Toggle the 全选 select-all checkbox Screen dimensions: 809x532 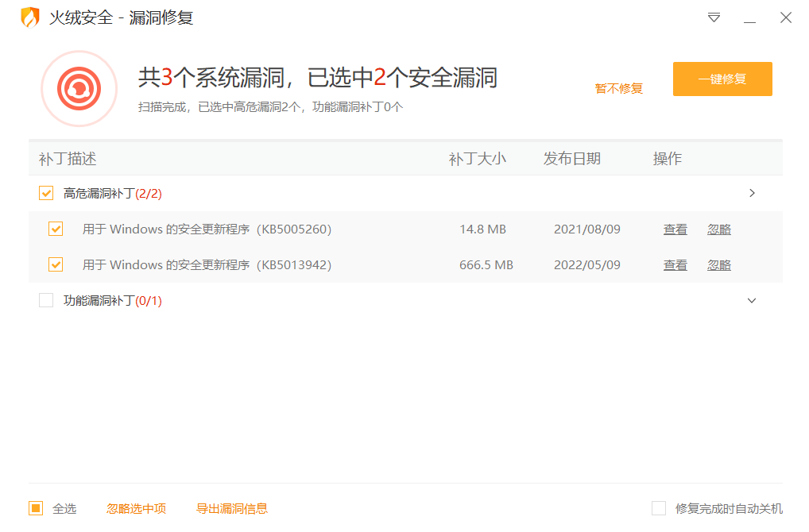tap(36, 508)
